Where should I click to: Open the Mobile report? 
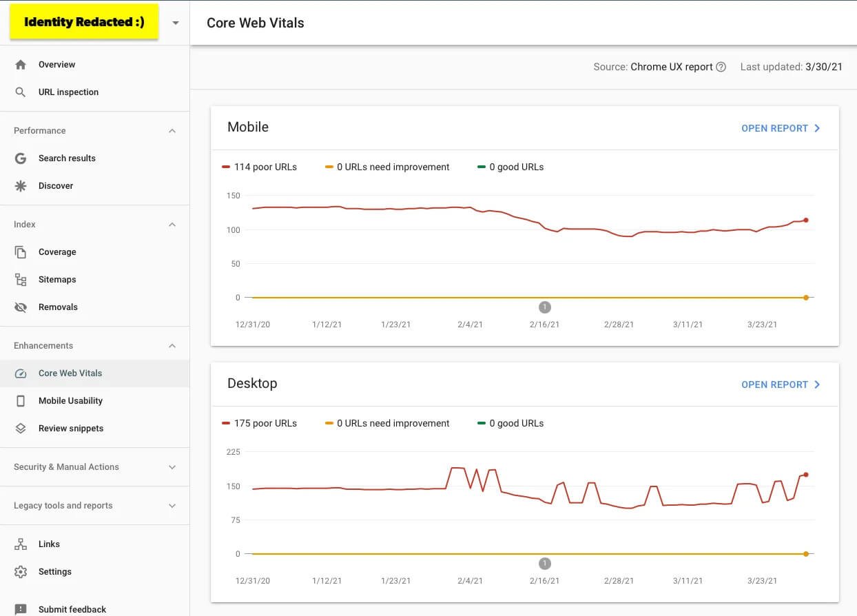(x=781, y=128)
